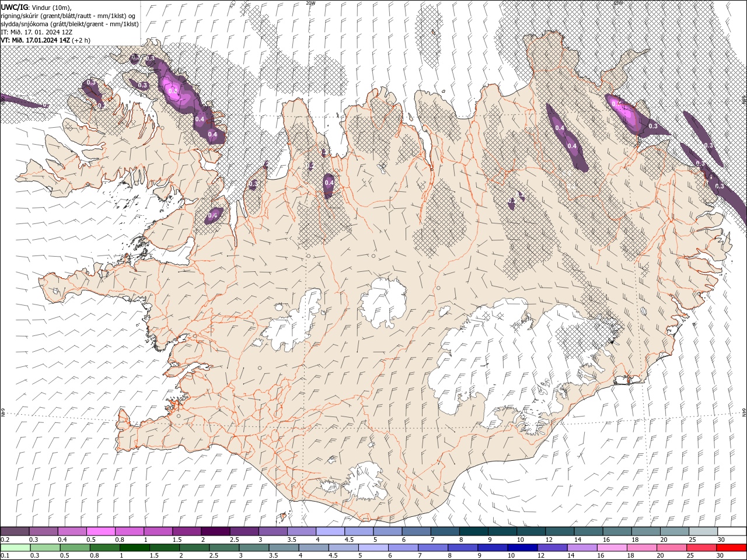747x560 pixels.
Task: Click upper legend swatch between 0.4 and 0.5
Action: pyautogui.click(x=72, y=531)
